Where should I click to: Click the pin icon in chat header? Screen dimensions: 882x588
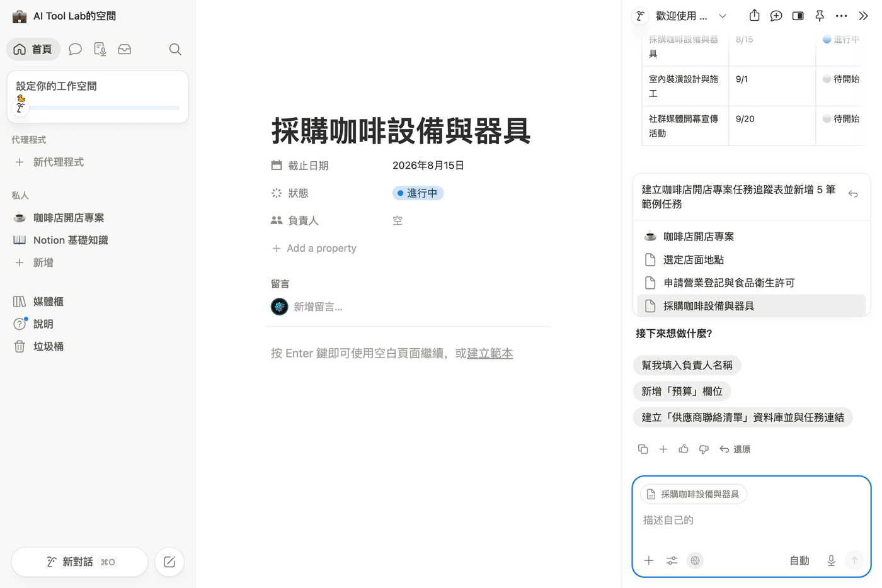point(820,16)
